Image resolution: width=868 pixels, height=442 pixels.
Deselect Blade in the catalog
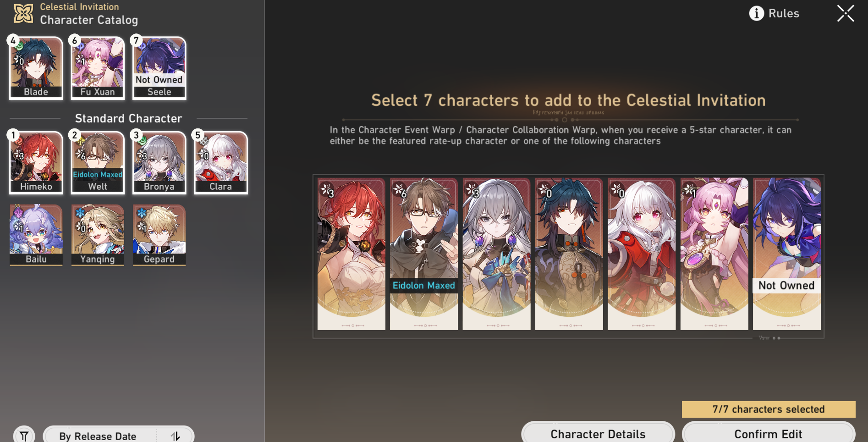(36, 68)
